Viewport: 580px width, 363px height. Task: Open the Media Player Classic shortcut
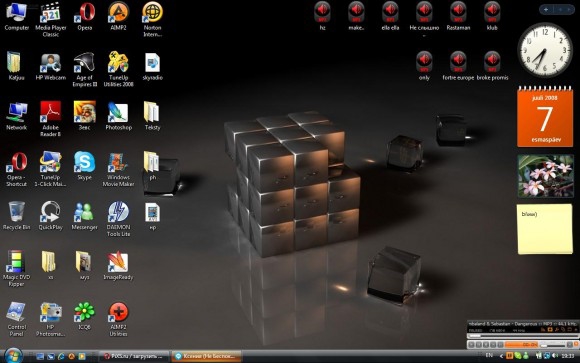tap(51, 19)
